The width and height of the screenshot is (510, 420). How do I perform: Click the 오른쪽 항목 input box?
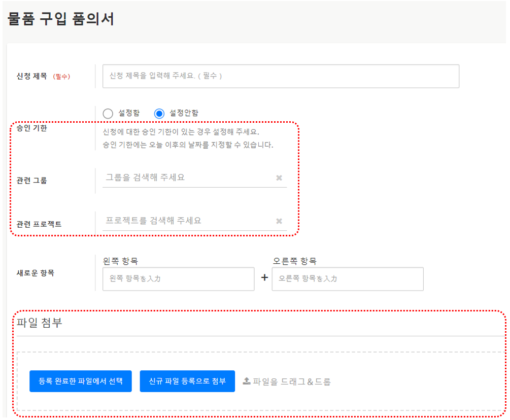coord(347,279)
